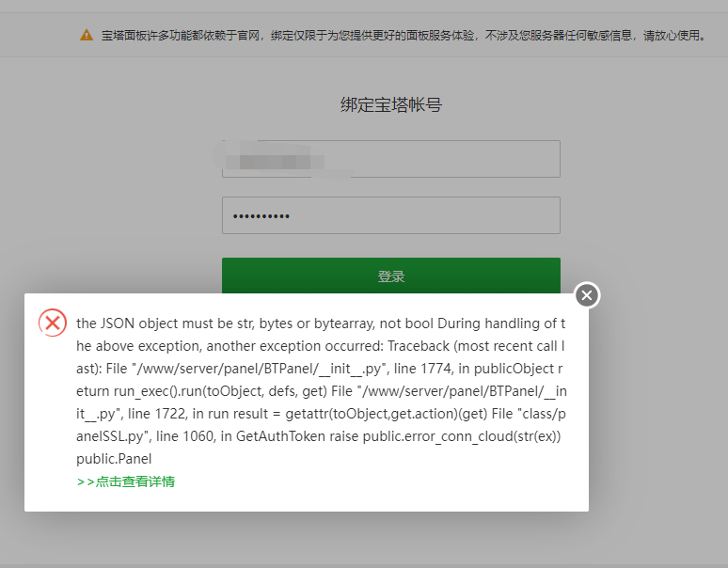
Task: Open the '>>点击查看详情' details link
Action: coord(126,481)
